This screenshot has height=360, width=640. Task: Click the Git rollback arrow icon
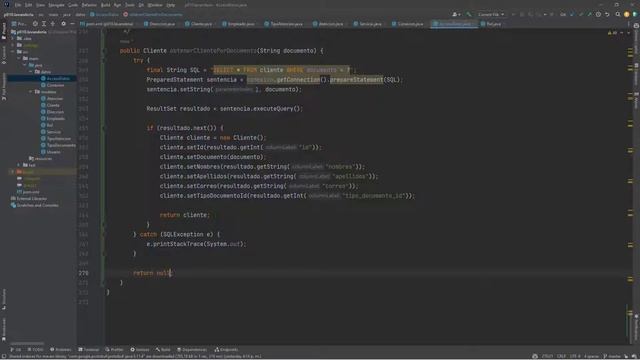(x=607, y=14)
